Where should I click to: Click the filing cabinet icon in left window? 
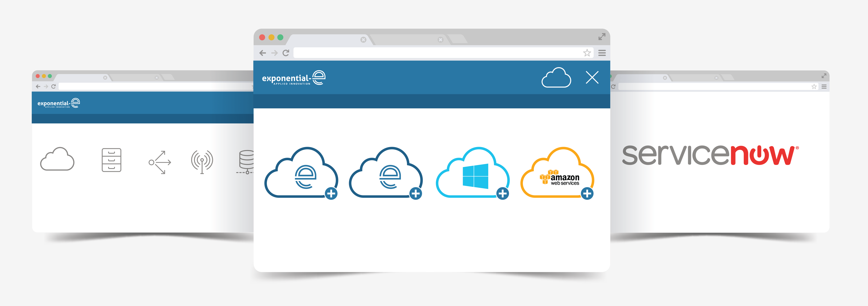(x=112, y=160)
